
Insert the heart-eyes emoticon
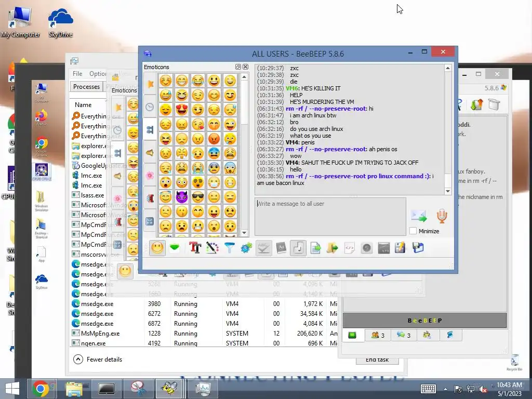click(x=182, y=110)
